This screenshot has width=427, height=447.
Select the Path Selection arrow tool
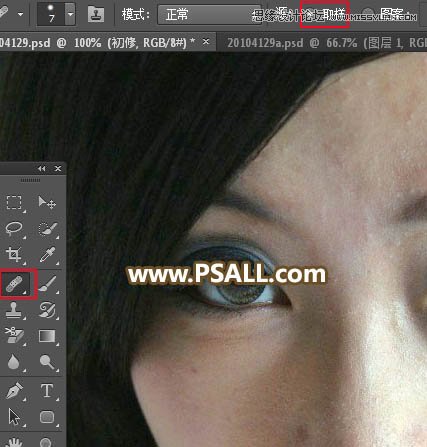click(14, 417)
